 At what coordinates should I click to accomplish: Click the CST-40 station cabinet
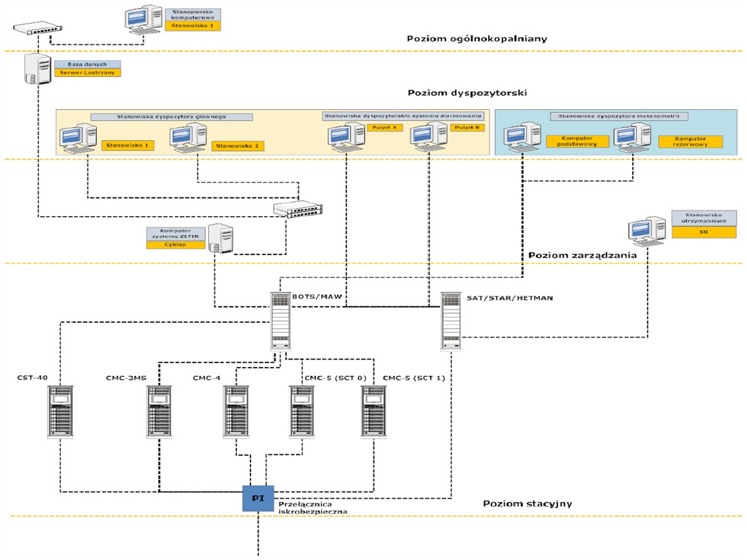(x=60, y=411)
